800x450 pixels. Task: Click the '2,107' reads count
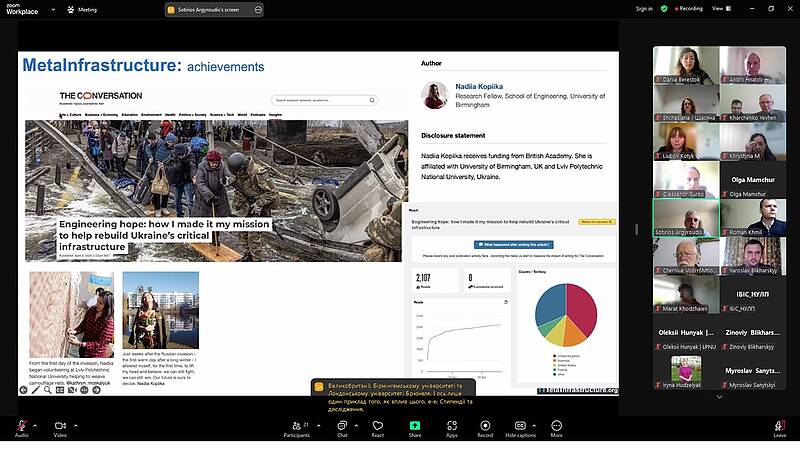(x=423, y=278)
